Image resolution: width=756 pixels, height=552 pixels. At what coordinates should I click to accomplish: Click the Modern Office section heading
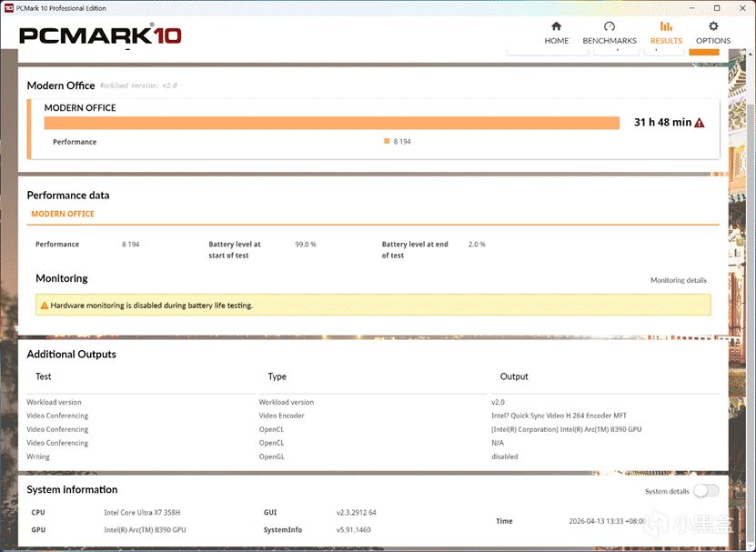pyautogui.click(x=61, y=85)
